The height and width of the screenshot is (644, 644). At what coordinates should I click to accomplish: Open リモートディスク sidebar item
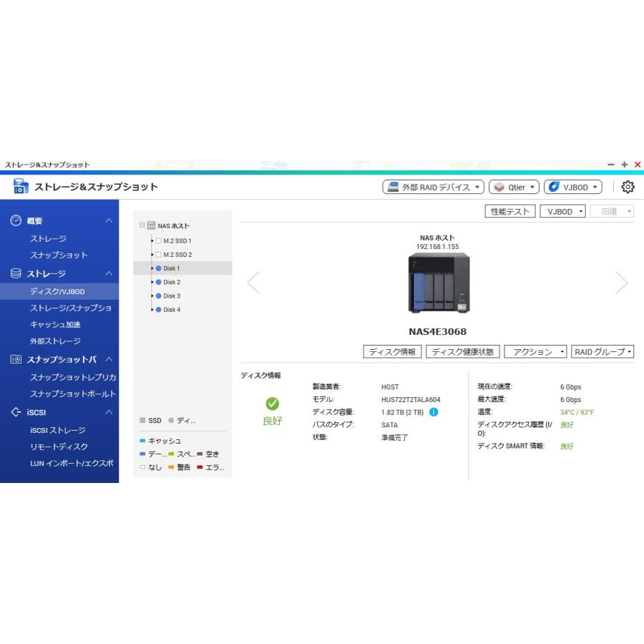click(59, 447)
